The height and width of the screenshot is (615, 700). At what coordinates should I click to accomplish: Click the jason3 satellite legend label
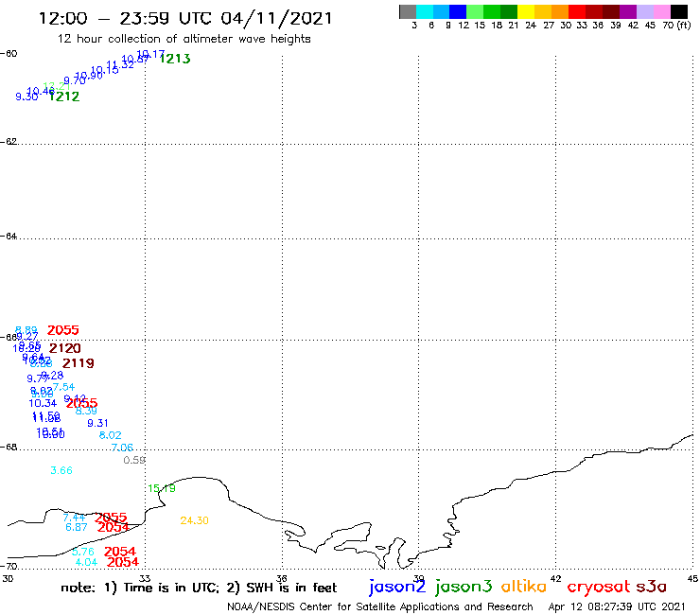[464, 587]
